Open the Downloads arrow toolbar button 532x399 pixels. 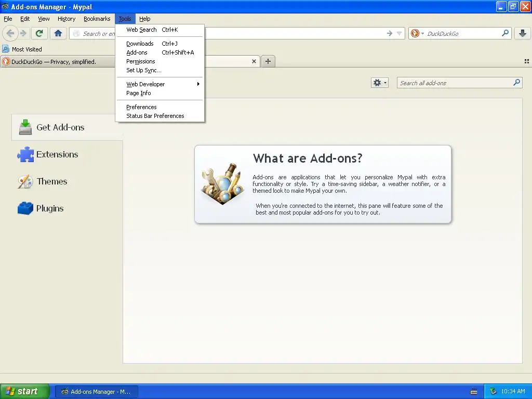point(523,33)
